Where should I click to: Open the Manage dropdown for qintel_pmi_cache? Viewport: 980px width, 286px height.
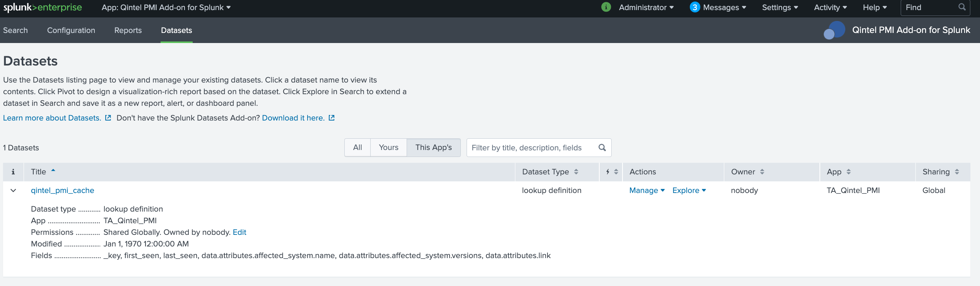pos(647,190)
